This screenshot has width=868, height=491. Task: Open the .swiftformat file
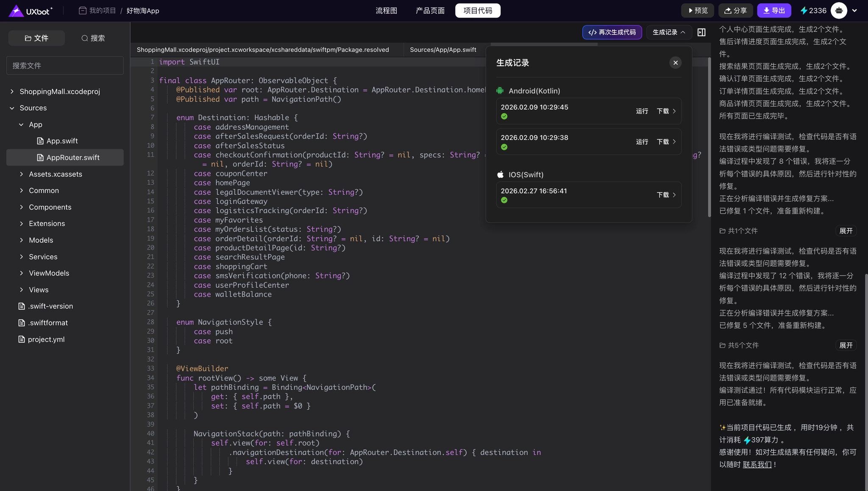[48, 323]
